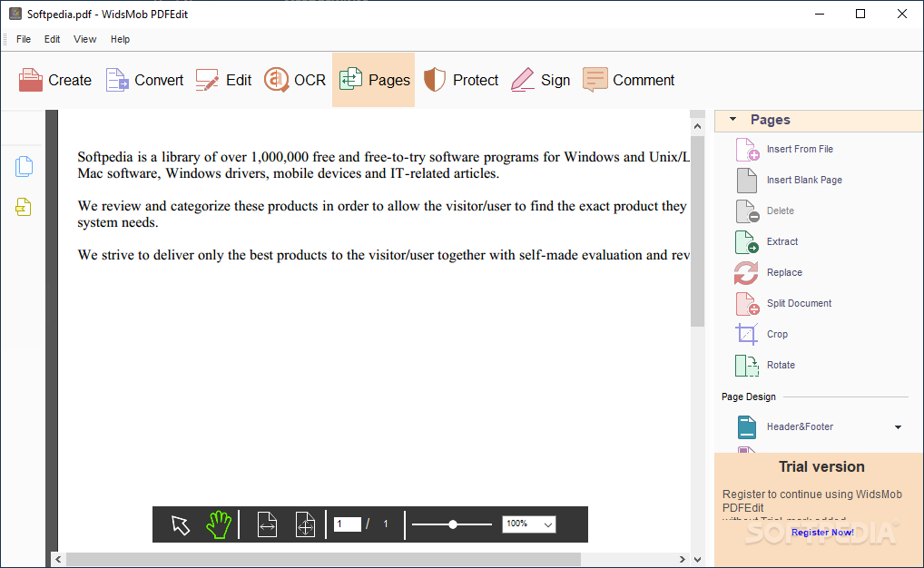The height and width of the screenshot is (568, 924).
Task: Open the Sign tool
Action: coord(540,80)
